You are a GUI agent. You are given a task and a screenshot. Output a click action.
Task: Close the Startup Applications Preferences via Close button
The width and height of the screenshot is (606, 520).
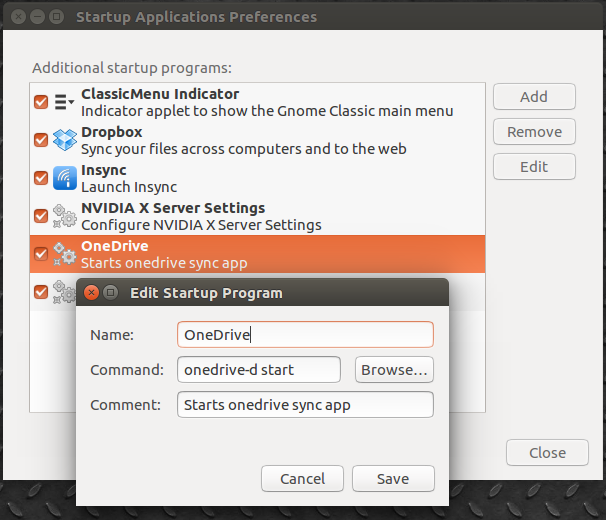(x=547, y=452)
